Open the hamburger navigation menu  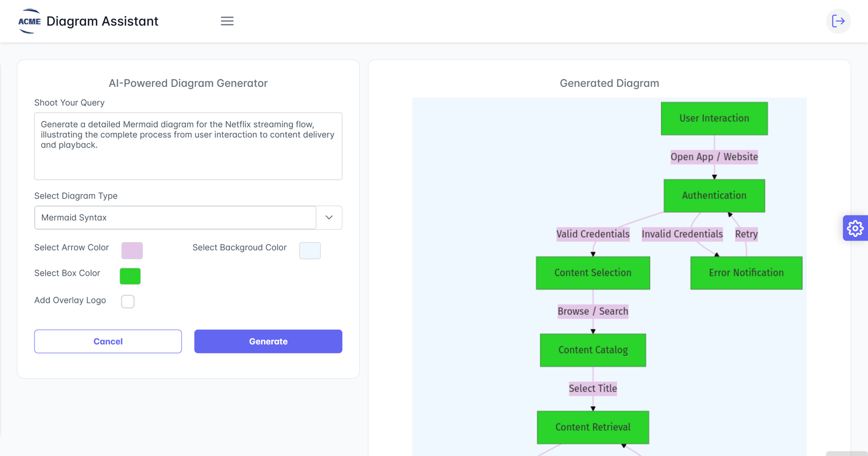tap(227, 21)
